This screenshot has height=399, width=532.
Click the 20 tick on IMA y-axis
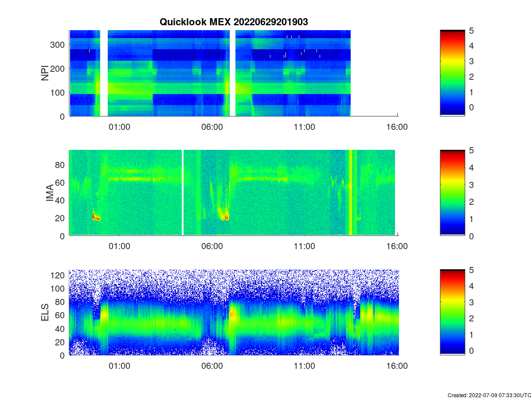point(61,218)
